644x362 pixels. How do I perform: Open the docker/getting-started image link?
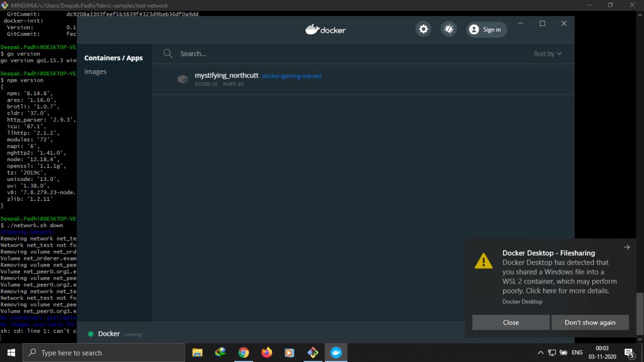click(291, 76)
